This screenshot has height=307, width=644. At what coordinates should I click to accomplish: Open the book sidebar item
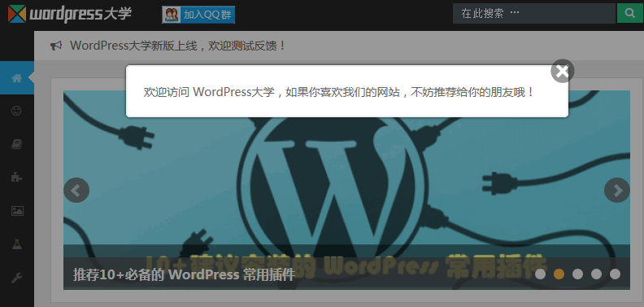(17, 144)
